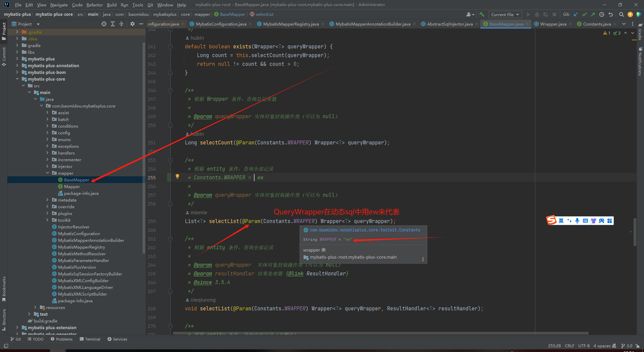Toggle fold on line 253 javadoc

pyautogui.click(x=170, y=160)
